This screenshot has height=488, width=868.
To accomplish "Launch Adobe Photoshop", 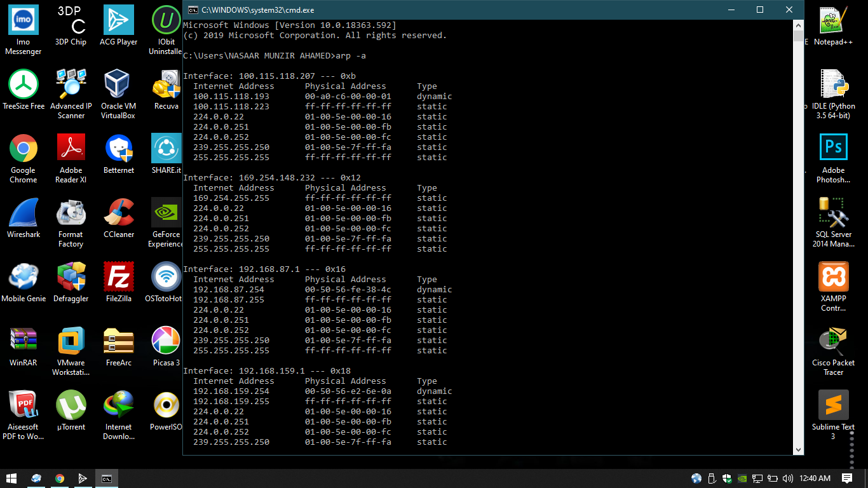I will 833,146.
